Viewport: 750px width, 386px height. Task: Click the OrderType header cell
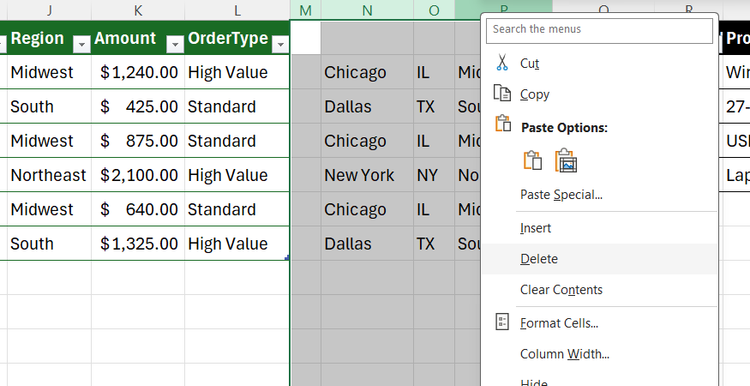(237, 38)
